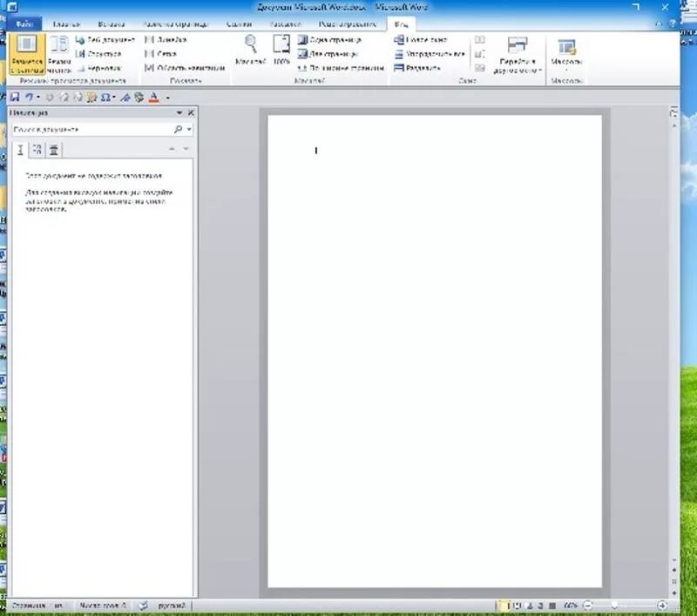This screenshot has width=697, height=616.
Task: Open the File (Файл) tab
Action: click(24, 24)
